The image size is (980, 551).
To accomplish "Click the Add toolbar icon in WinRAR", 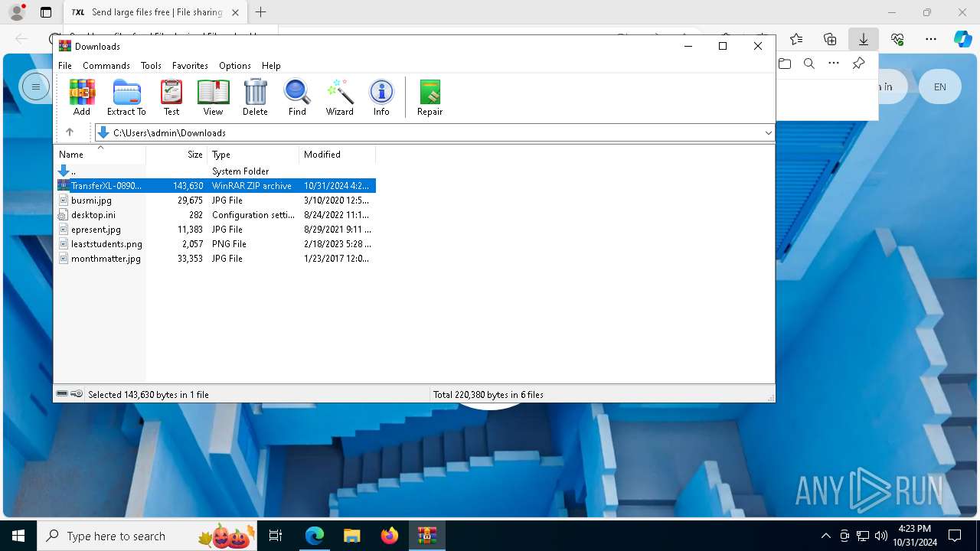I will click(82, 97).
